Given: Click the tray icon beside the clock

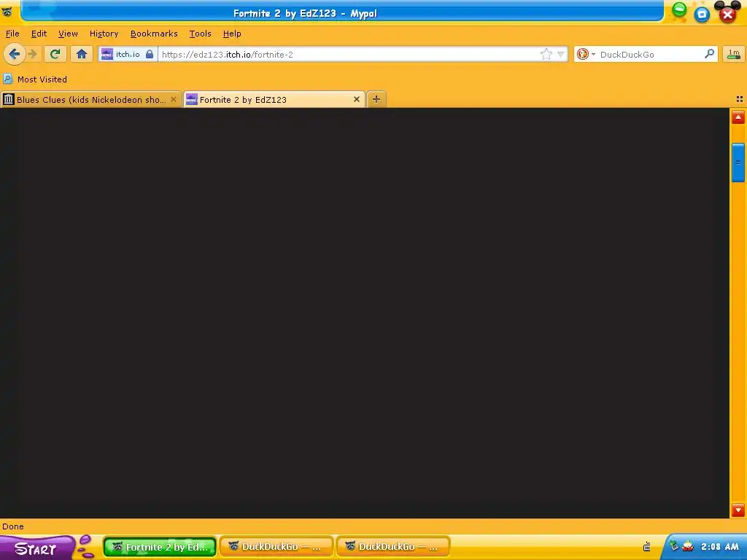Looking at the screenshot, I should coord(687,546).
